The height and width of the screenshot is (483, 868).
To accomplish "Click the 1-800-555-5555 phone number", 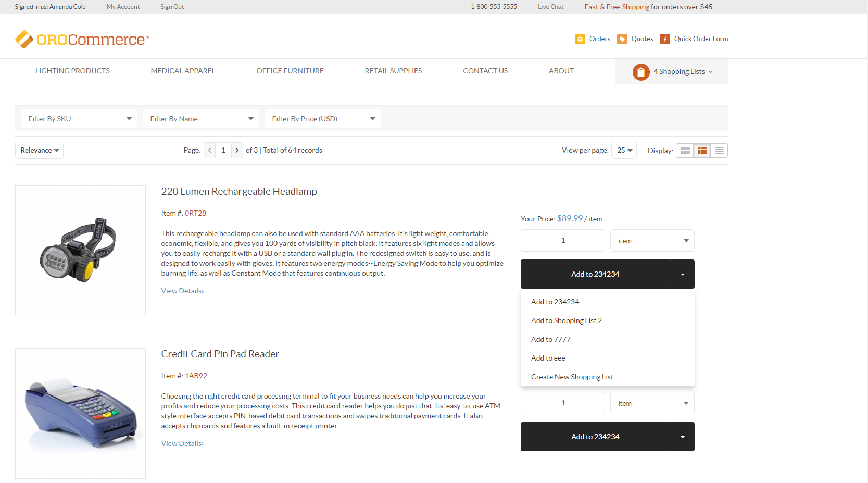I will coord(494,7).
